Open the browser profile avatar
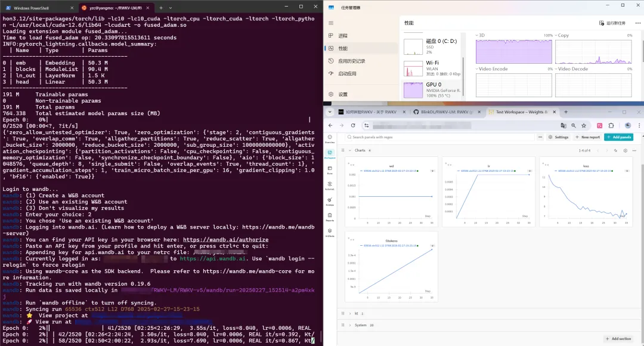Image resolution: width=644 pixels, height=346 pixels. [x=627, y=125]
